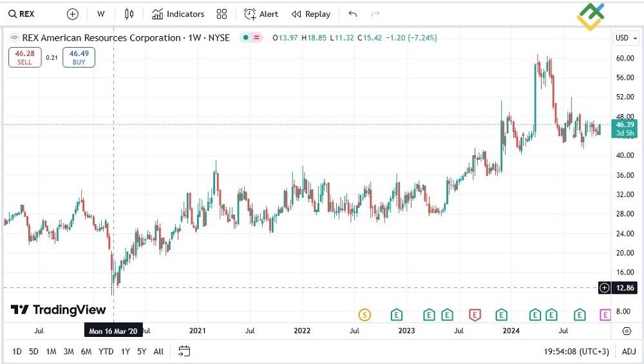Viewport: 644px width, 364px height.
Task: Click the plus icon beside 12.86 price
Action: click(604, 288)
